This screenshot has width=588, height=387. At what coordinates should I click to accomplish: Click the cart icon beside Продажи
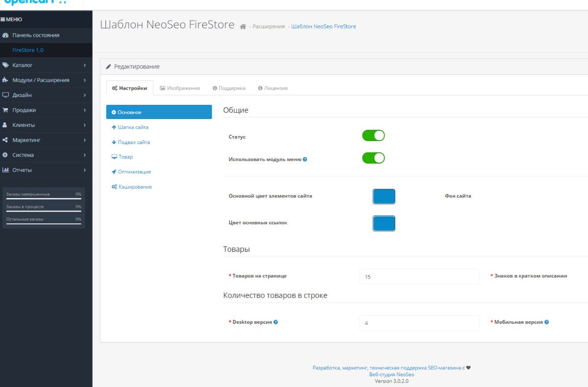coord(5,110)
